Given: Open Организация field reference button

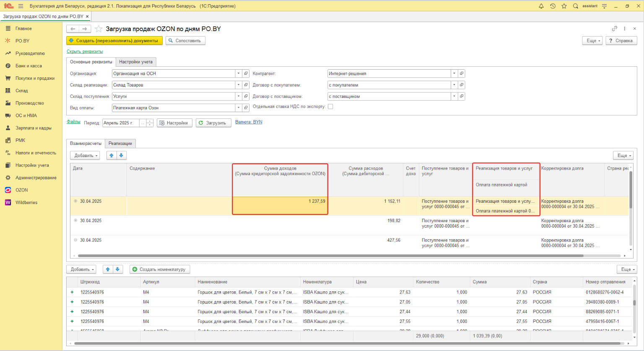Looking at the screenshot, I should pos(246,73).
